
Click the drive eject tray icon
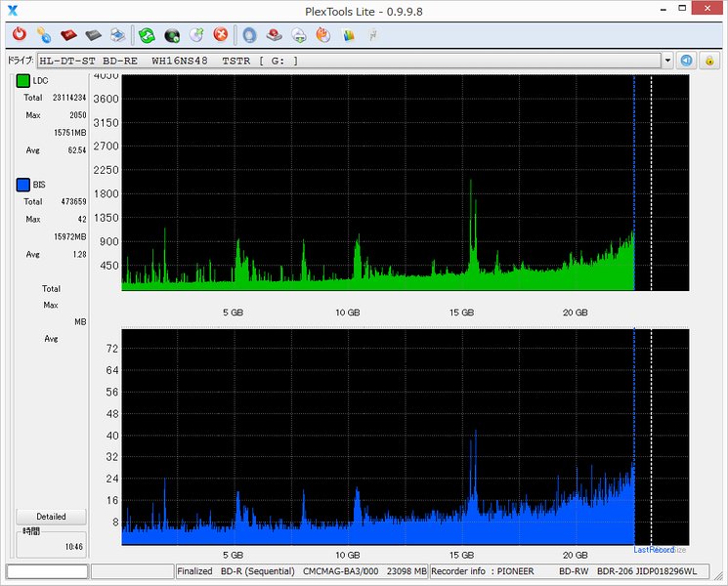[x=299, y=35]
